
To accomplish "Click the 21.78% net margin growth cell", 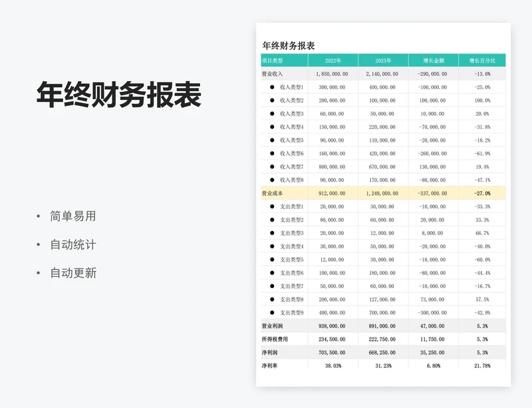I will tap(482, 365).
